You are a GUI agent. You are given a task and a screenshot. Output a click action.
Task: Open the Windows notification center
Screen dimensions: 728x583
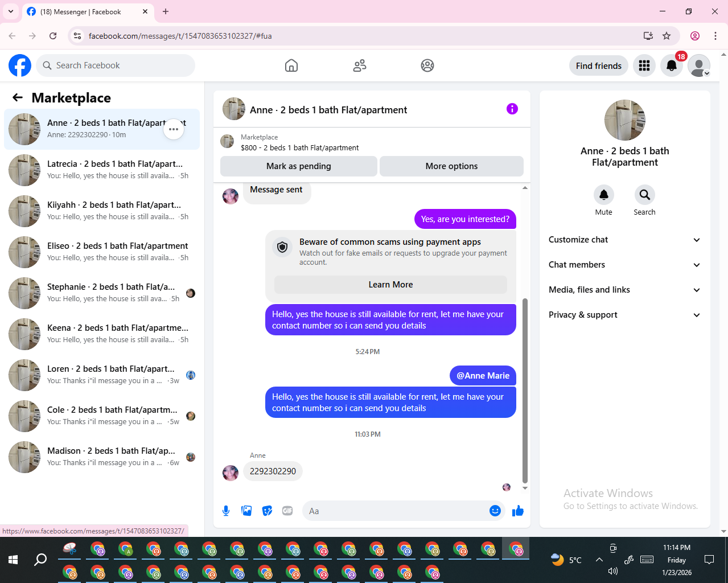[709, 560]
